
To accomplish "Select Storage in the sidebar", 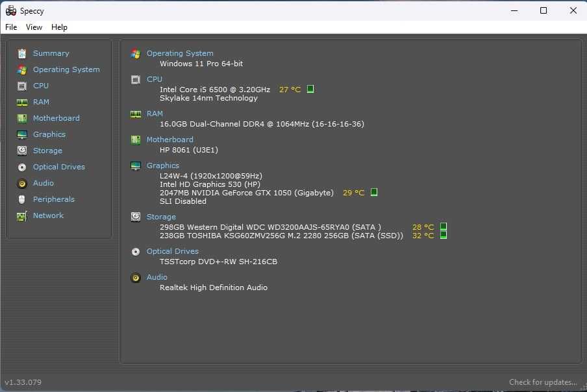I will 47,151.
